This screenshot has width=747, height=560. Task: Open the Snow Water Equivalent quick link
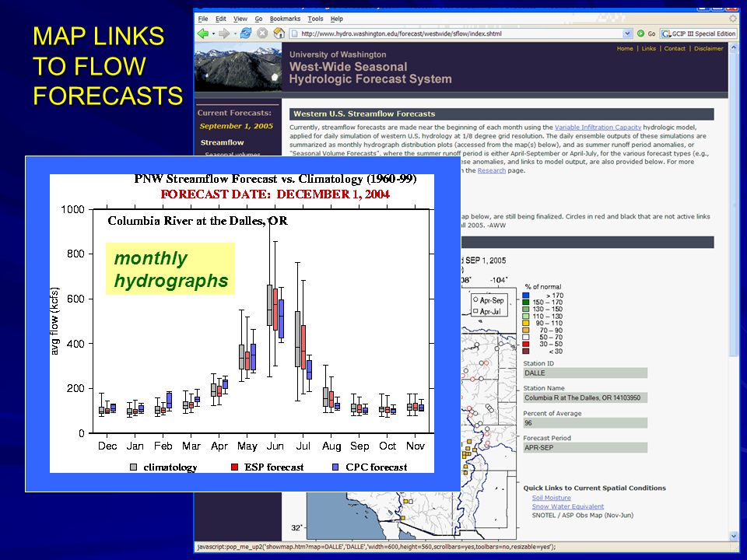[567, 506]
